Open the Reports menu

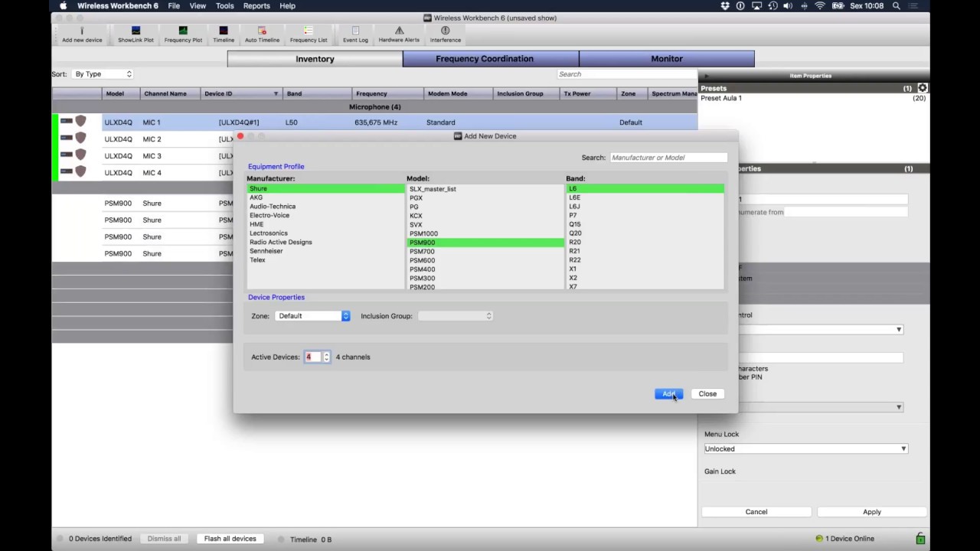pyautogui.click(x=256, y=6)
